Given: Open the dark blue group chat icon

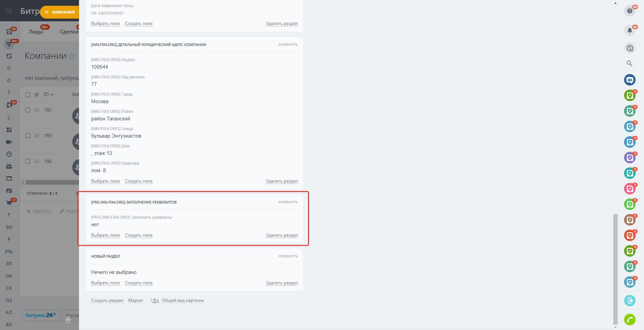Looking at the screenshot, I should point(629,80).
